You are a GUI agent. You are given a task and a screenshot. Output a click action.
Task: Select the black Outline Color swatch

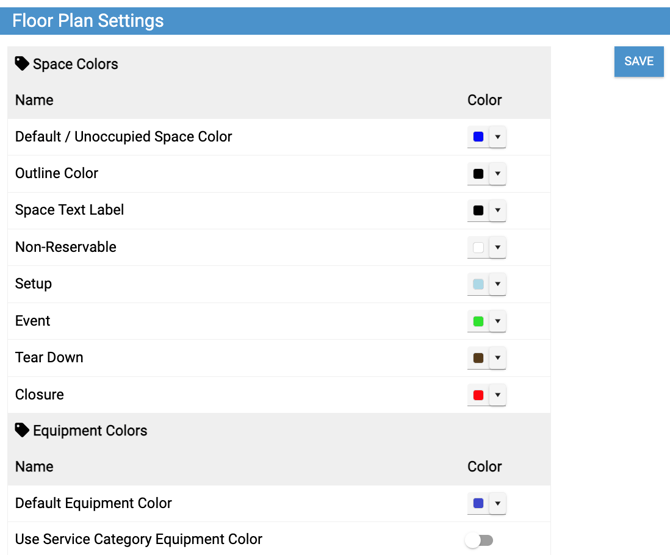pos(478,174)
